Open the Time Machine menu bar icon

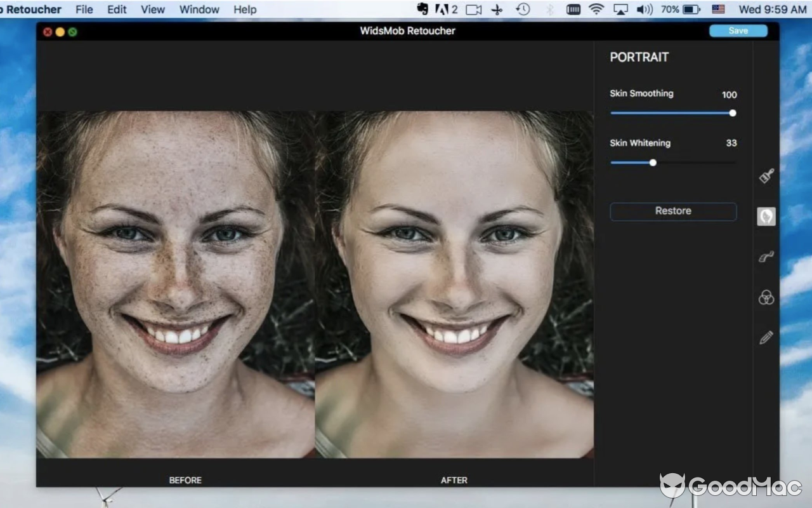(x=521, y=10)
